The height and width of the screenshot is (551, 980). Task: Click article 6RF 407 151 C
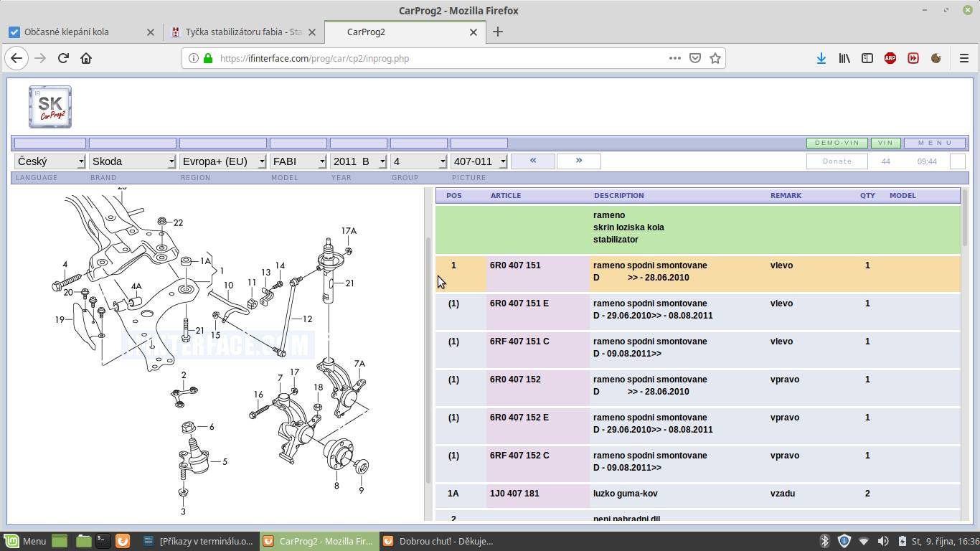tap(519, 342)
